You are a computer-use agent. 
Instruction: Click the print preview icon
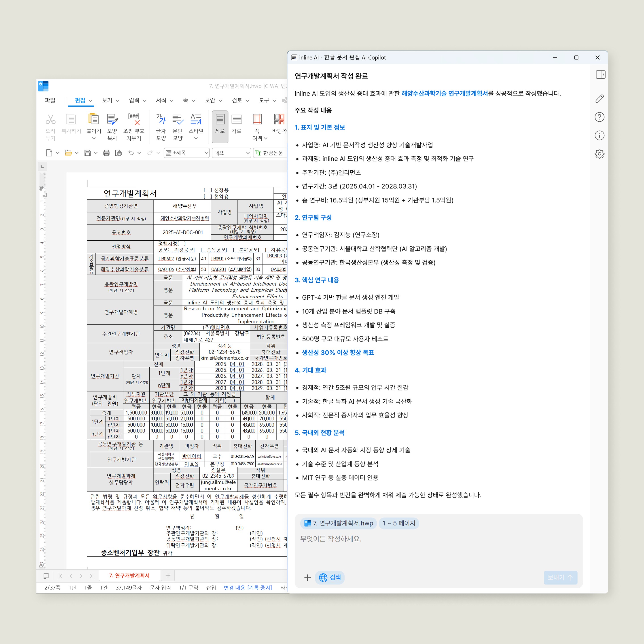tap(118, 153)
